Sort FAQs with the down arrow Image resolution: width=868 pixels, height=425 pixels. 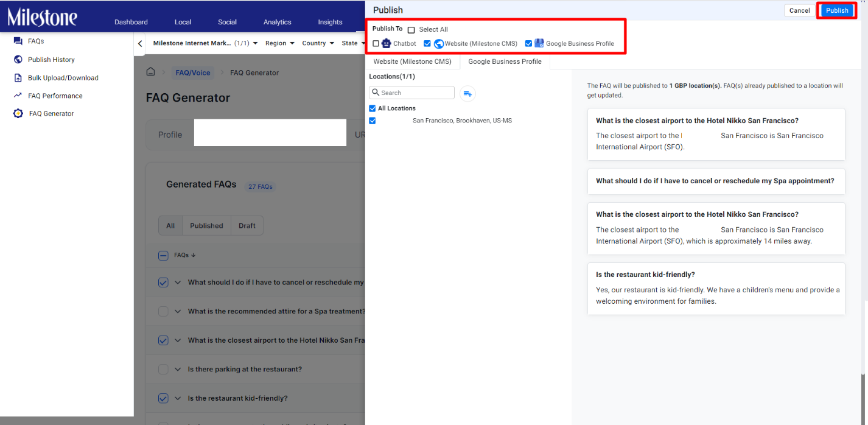pos(194,255)
